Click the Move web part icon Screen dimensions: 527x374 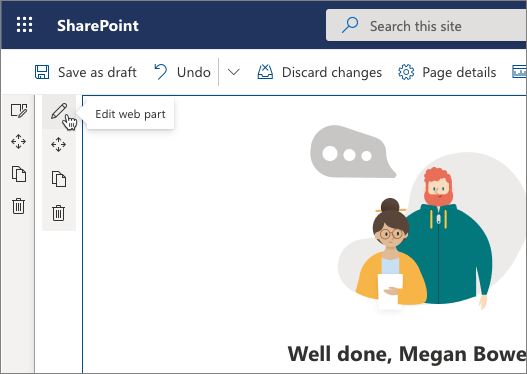coord(58,144)
